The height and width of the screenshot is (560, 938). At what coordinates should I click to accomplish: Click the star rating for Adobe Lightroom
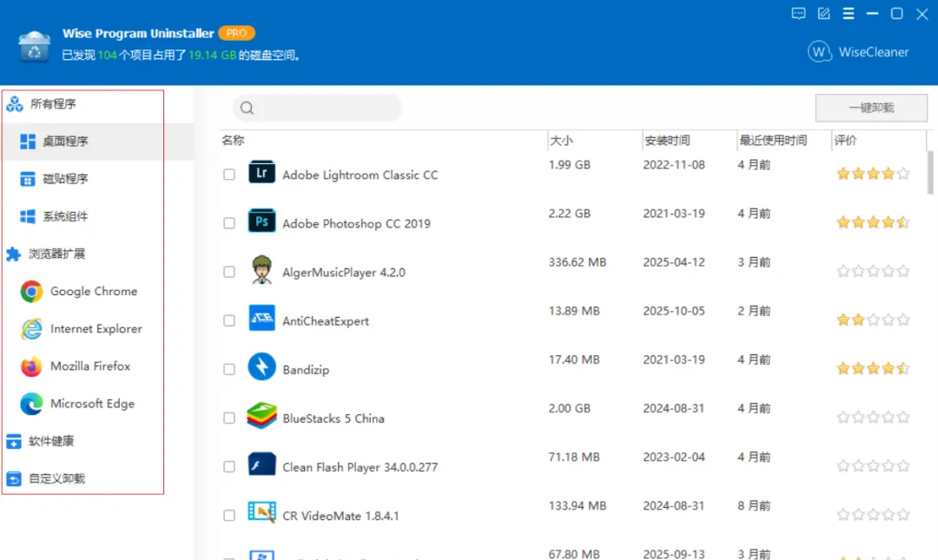click(x=874, y=175)
